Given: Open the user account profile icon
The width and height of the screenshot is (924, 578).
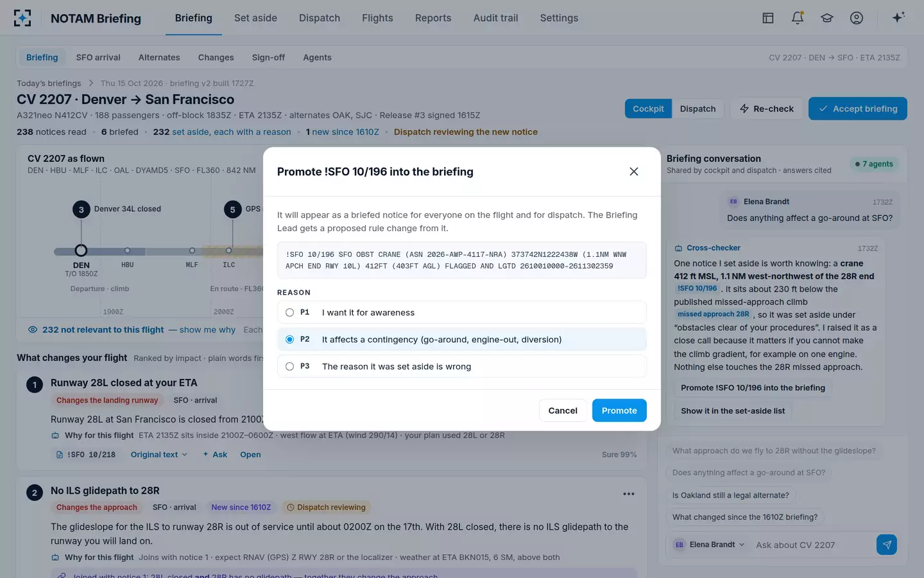Looking at the screenshot, I should [x=857, y=18].
